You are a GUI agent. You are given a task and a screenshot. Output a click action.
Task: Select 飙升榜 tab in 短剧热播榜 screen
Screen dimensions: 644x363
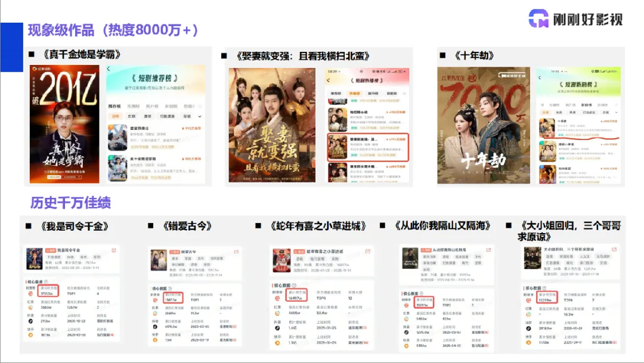pos(373,94)
